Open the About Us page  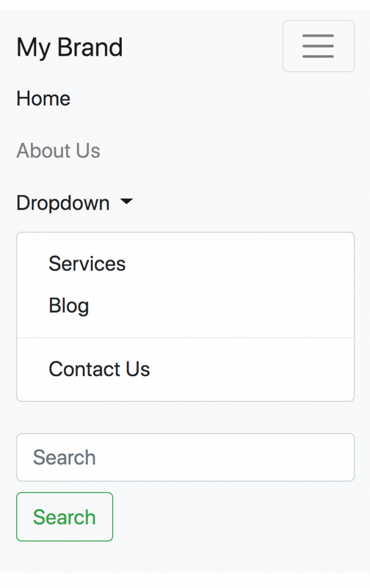pos(58,150)
